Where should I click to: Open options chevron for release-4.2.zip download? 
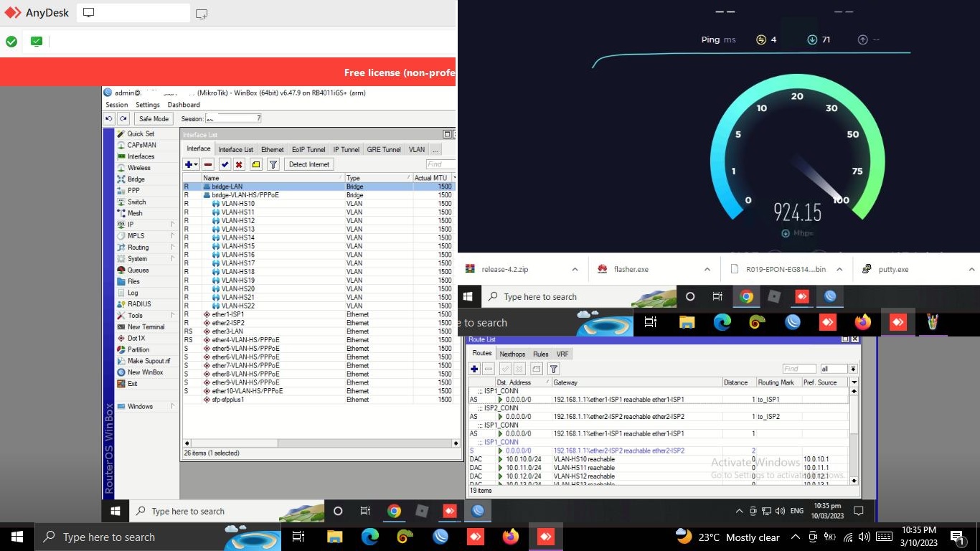[x=575, y=269]
